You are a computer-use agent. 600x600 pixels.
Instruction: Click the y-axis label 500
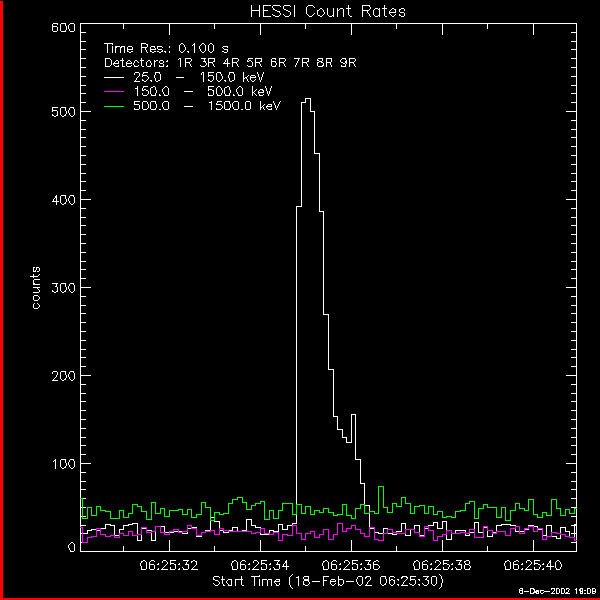click(x=63, y=112)
